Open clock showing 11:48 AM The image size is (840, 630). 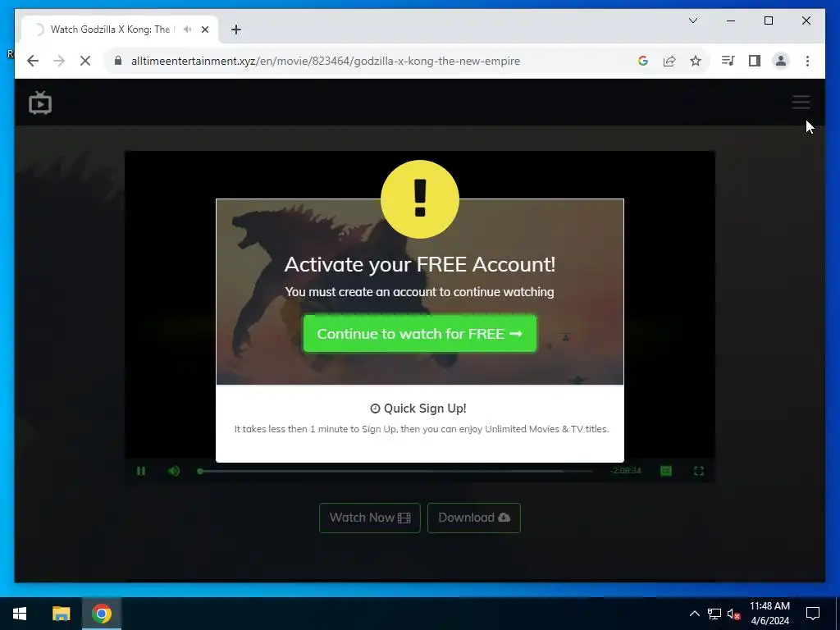(x=769, y=614)
